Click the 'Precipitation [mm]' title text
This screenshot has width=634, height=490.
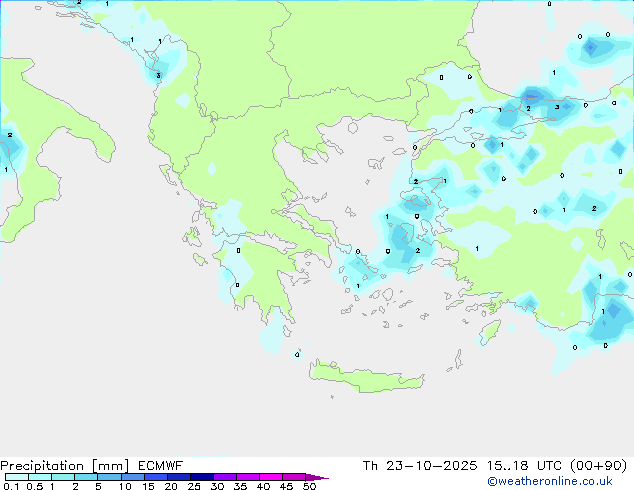65,466
